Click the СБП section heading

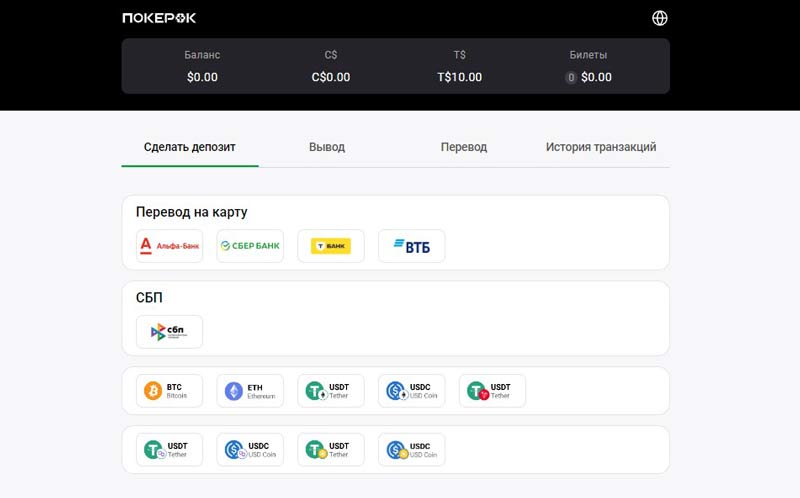click(x=149, y=297)
